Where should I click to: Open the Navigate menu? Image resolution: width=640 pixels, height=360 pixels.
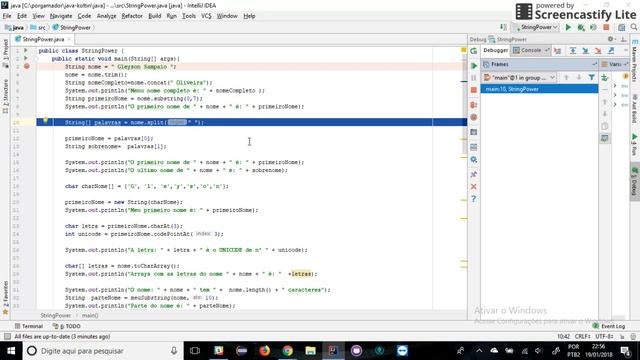(x=61, y=16)
